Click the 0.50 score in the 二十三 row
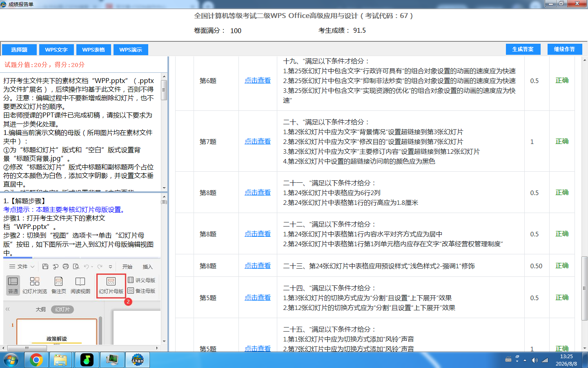The width and height of the screenshot is (588, 368). tap(536, 266)
